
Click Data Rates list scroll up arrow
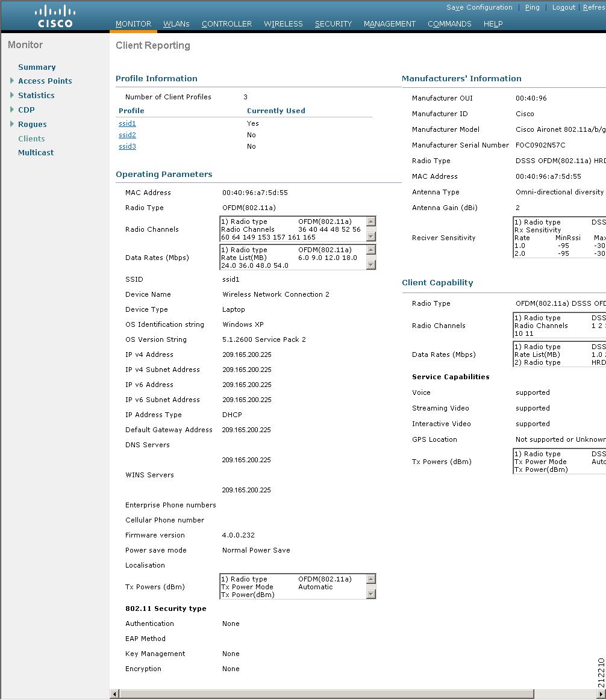click(x=370, y=250)
